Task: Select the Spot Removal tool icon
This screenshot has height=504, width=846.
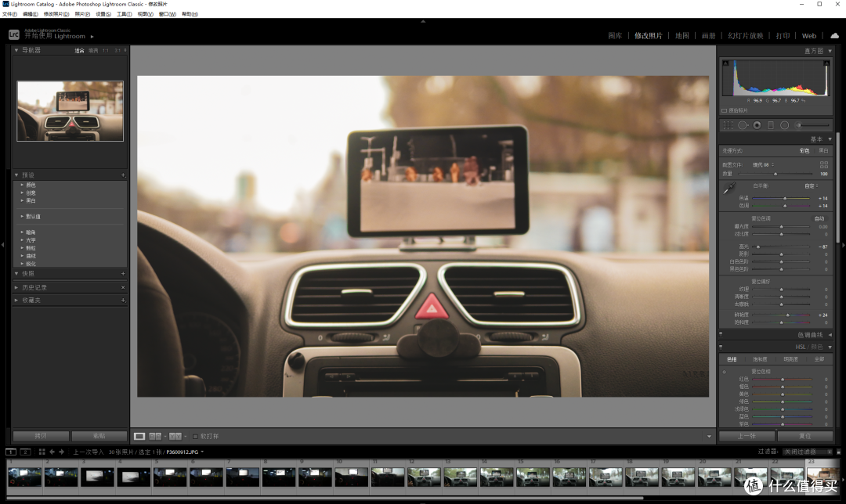Action: (x=743, y=125)
